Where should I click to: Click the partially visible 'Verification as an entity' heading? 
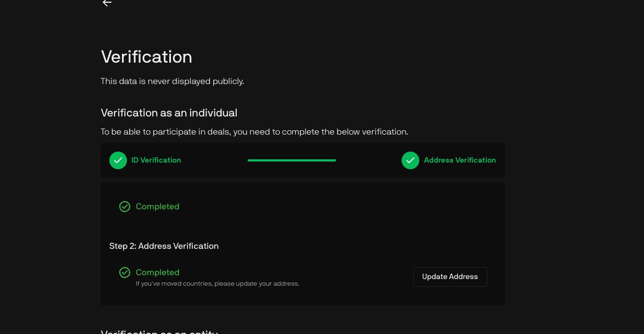(159, 331)
